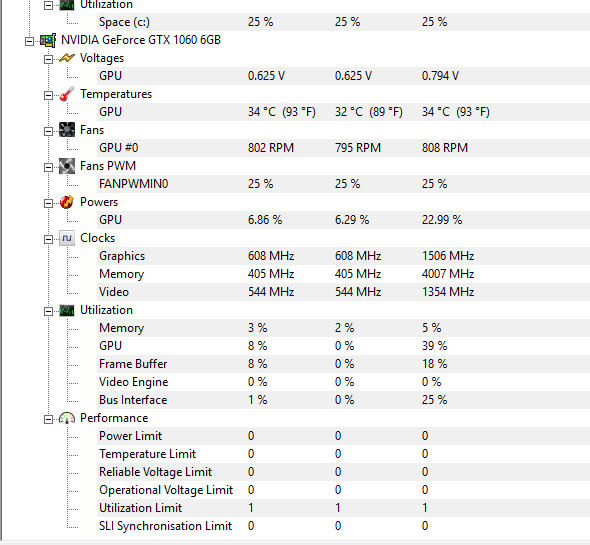Collapse the Voltages section
This screenshot has width=590, height=545.
coord(48,59)
